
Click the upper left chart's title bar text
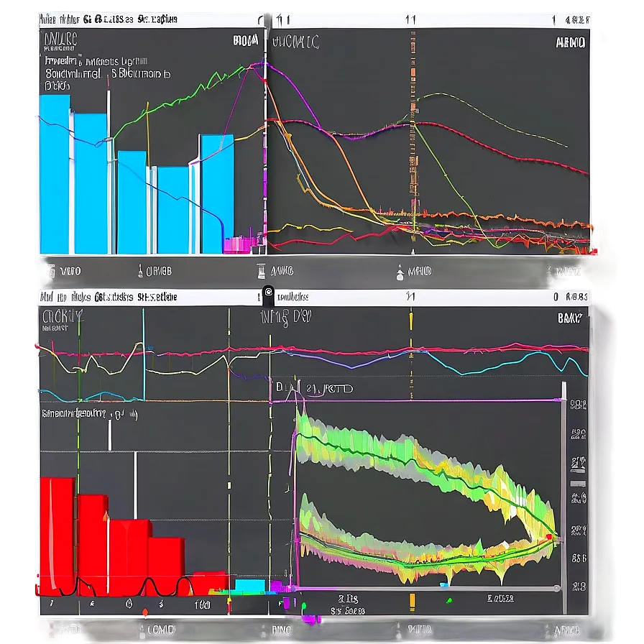109,19
